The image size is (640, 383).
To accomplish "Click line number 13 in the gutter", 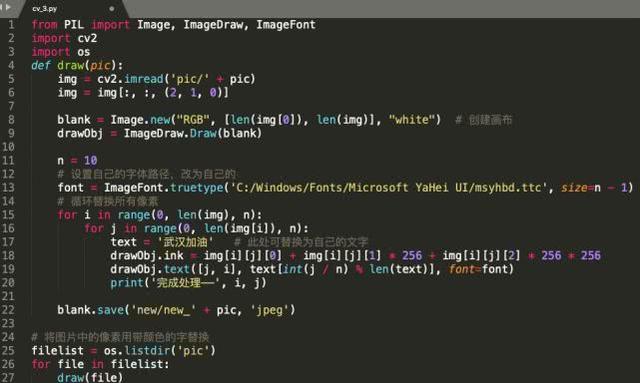I will point(8,187).
